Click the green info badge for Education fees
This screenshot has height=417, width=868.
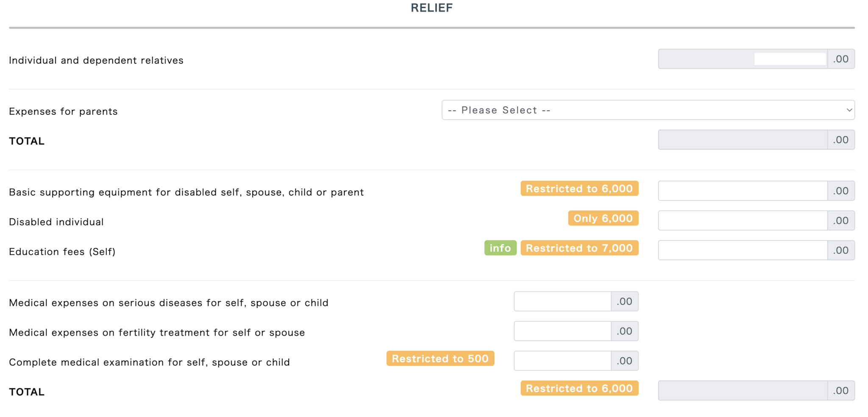(500, 248)
